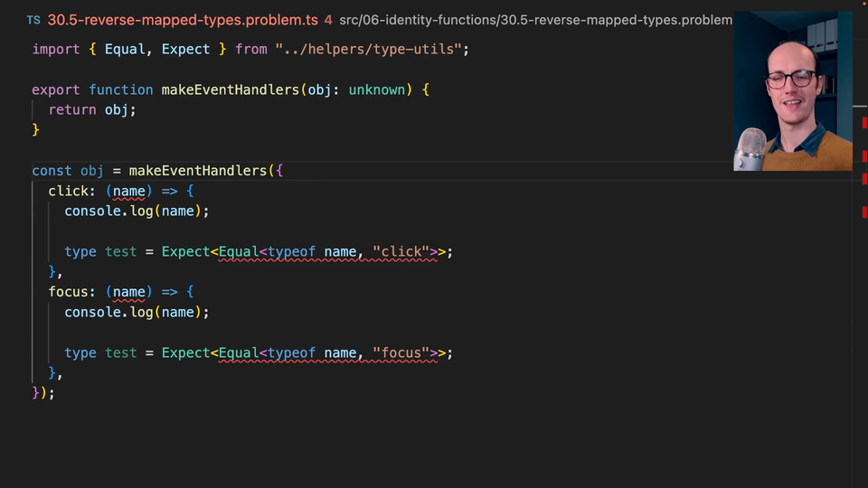The image size is (868, 488).
Task: Click the topmost red error marker in overview ruler
Action: pos(864,123)
